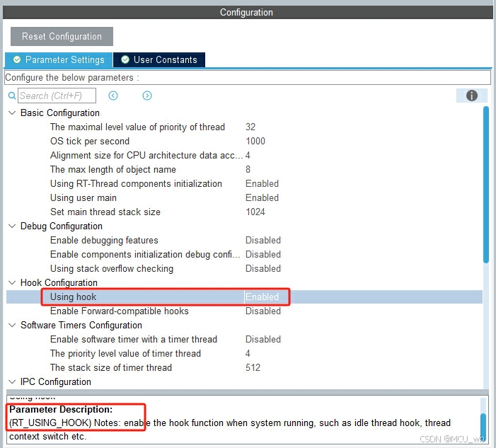Change stack overflow checking Disabled value
The image size is (496, 448).
pyautogui.click(x=263, y=269)
